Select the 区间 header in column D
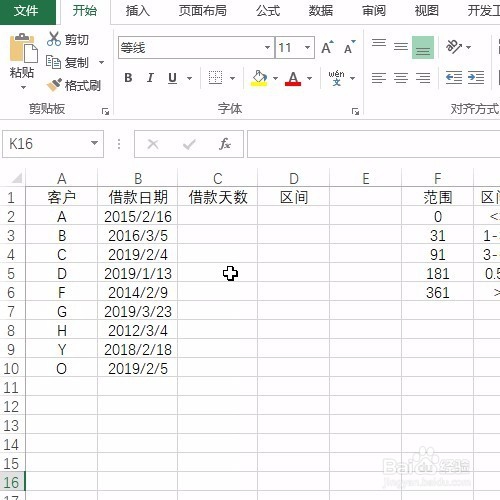500x500 pixels. (294, 197)
